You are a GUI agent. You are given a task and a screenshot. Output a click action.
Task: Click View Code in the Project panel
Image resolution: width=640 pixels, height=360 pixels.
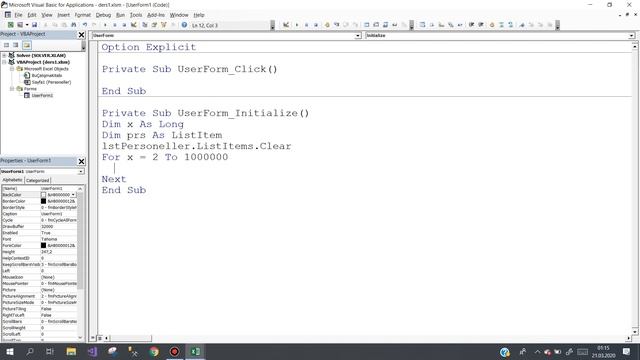[x=7, y=45]
